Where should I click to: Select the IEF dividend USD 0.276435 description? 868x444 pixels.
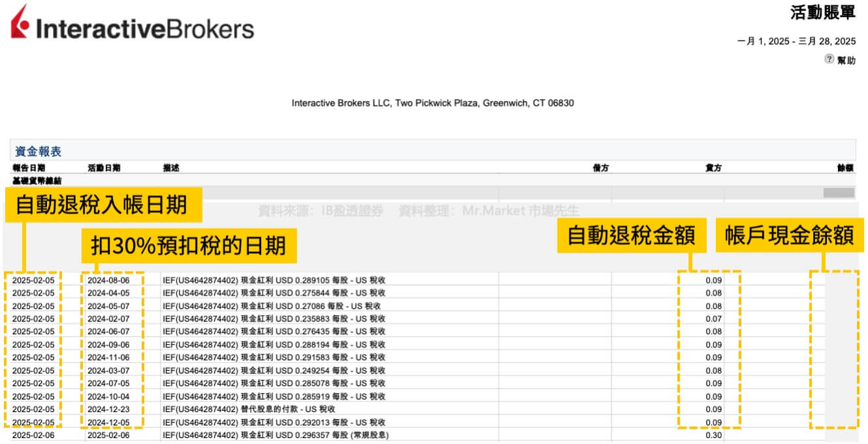click(274, 332)
